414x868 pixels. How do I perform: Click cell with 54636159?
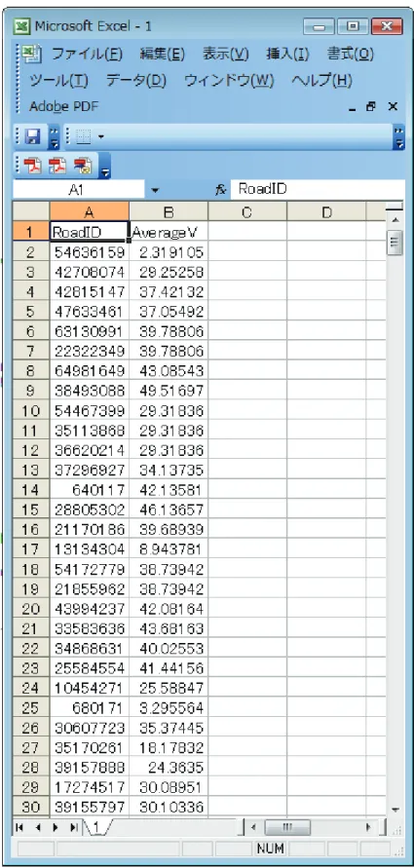90,252
